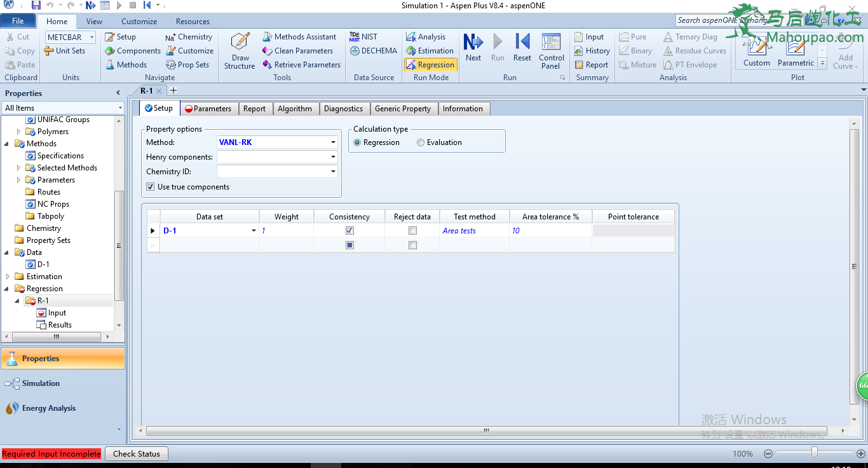The width and height of the screenshot is (868, 468).
Task: Open the Methods Assistant
Action: [299, 37]
